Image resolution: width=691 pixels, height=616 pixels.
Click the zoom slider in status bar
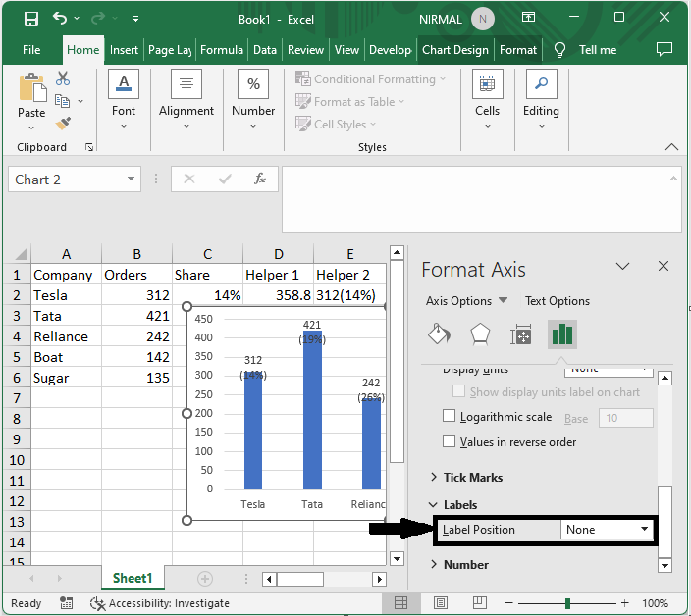pyautogui.click(x=569, y=603)
